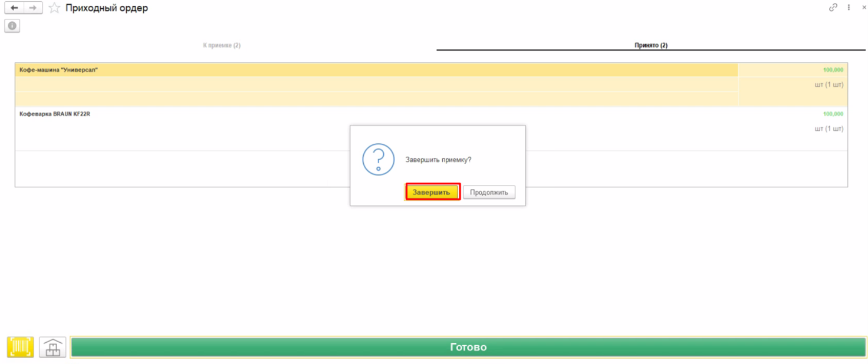Screen dimensions: 868x364
Task: Select the Принято (2) tab
Action: click(651, 45)
